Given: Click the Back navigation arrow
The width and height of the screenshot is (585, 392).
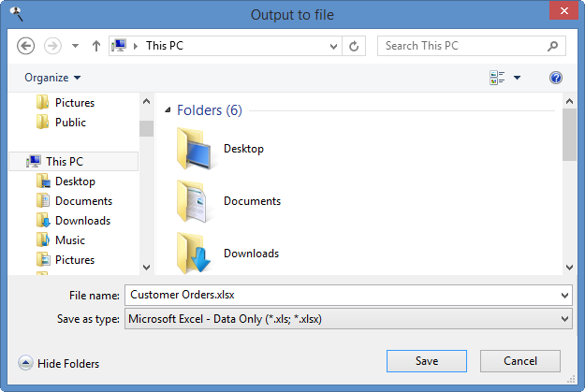Looking at the screenshot, I should point(26,46).
